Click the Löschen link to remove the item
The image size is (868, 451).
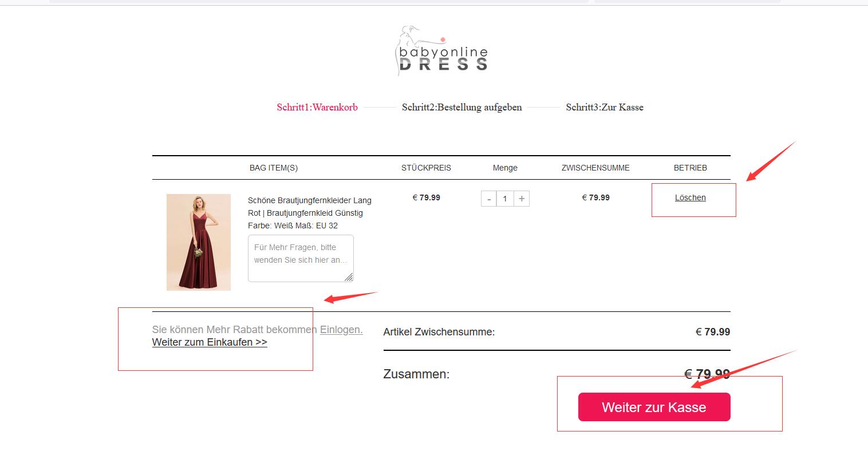690,197
